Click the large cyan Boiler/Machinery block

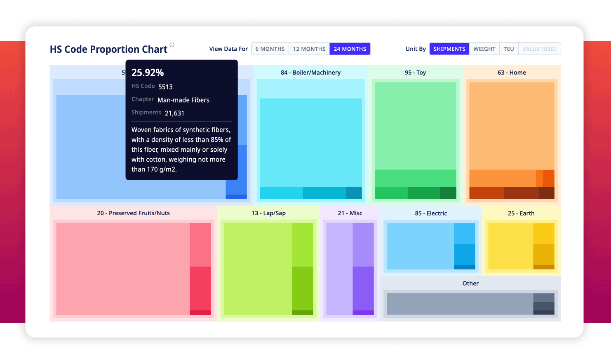point(311,143)
